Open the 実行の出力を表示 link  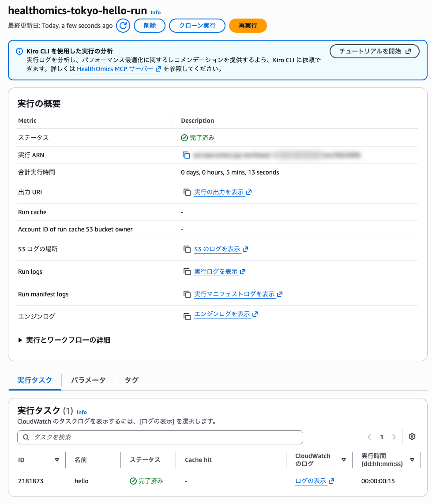[223, 192]
